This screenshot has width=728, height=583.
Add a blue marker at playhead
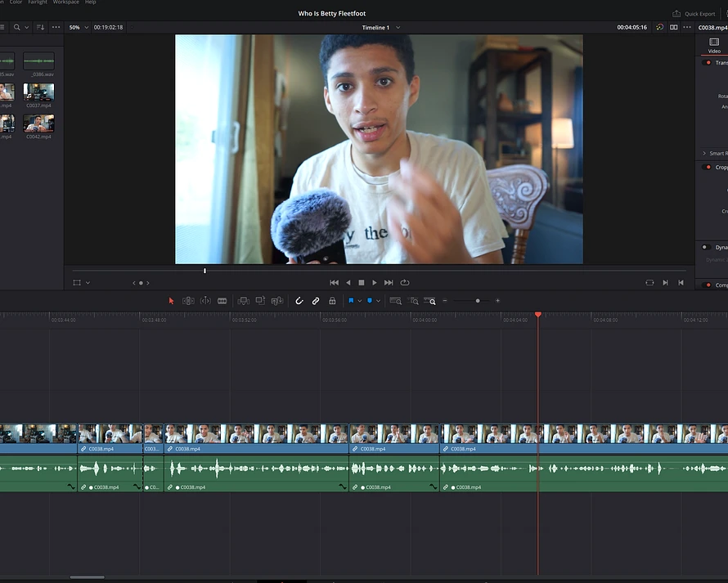(370, 301)
